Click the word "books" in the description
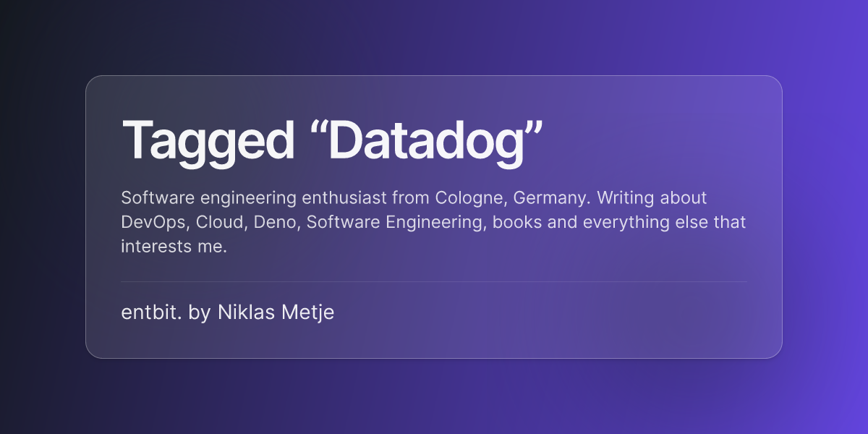Viewport: 868px width, 434px height. (x=514, y=221)
